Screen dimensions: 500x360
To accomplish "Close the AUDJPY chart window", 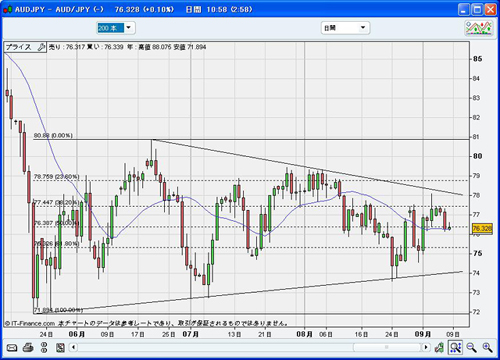I will [x=490, y=9].
